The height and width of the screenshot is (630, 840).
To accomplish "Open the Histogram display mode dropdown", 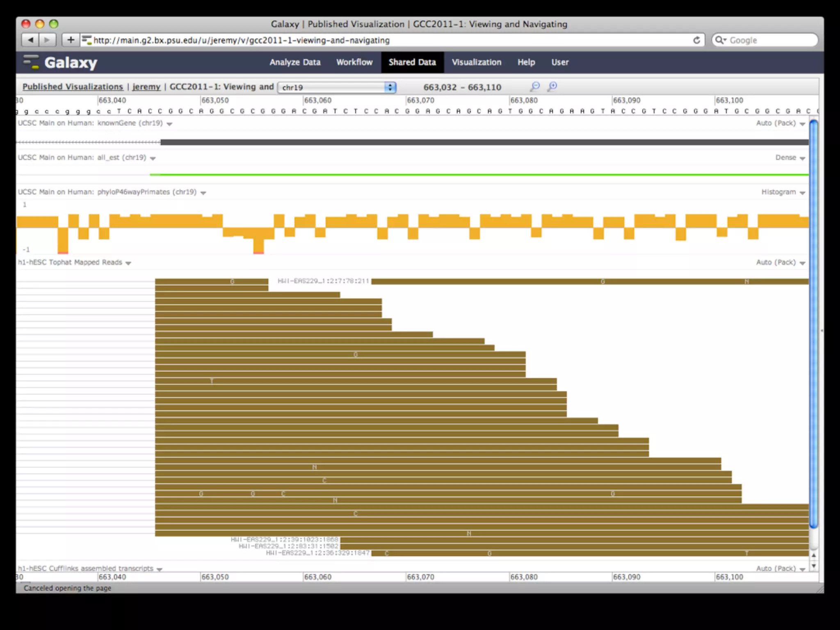I will click(783, 192).
